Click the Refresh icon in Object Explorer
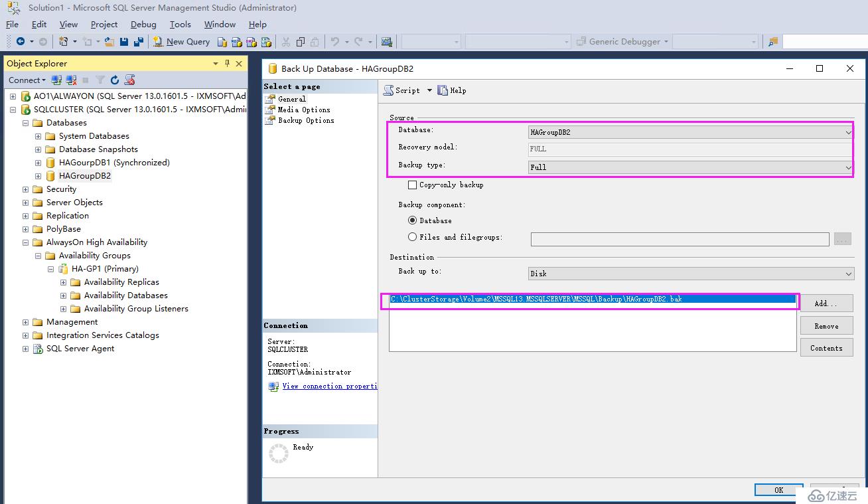This screenshot has width=868, height=504. [x=115, y=80]
